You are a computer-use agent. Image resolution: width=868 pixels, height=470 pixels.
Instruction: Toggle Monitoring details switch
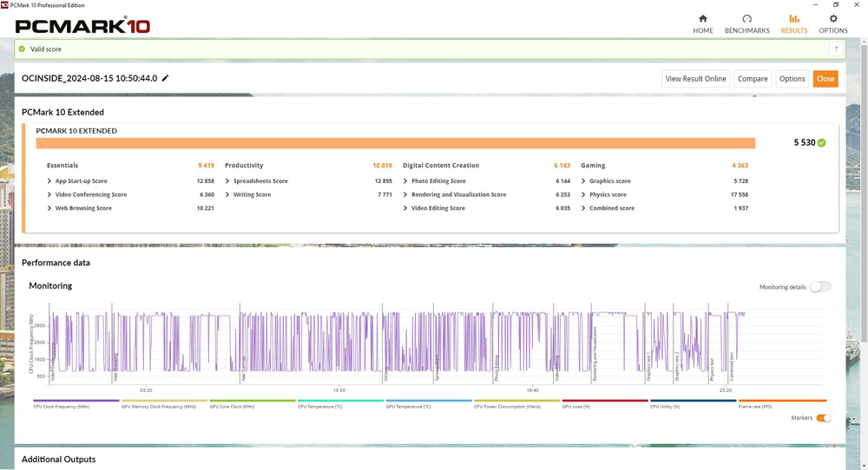[820, 286]
